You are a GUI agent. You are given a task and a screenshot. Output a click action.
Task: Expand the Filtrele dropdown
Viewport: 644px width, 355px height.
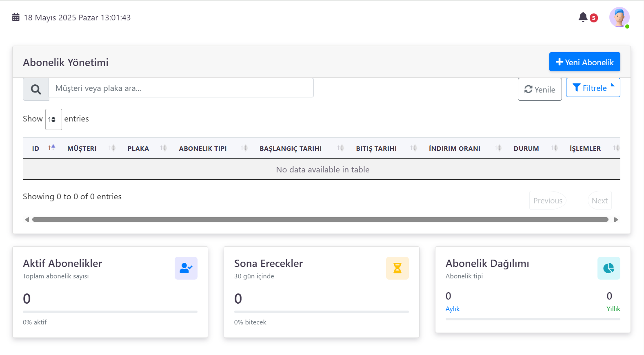(x=593, y=88)
